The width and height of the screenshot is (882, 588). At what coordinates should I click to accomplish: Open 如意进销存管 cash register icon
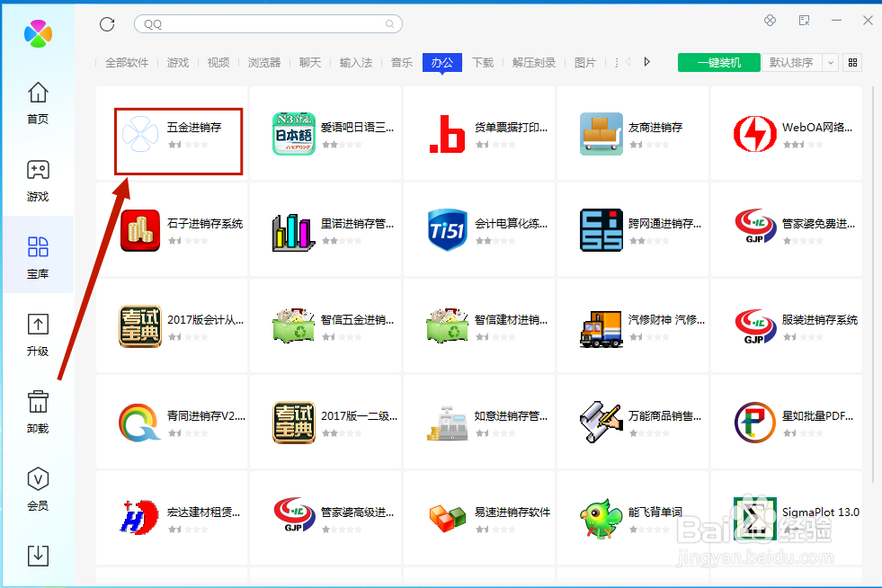tap(447, 423)
